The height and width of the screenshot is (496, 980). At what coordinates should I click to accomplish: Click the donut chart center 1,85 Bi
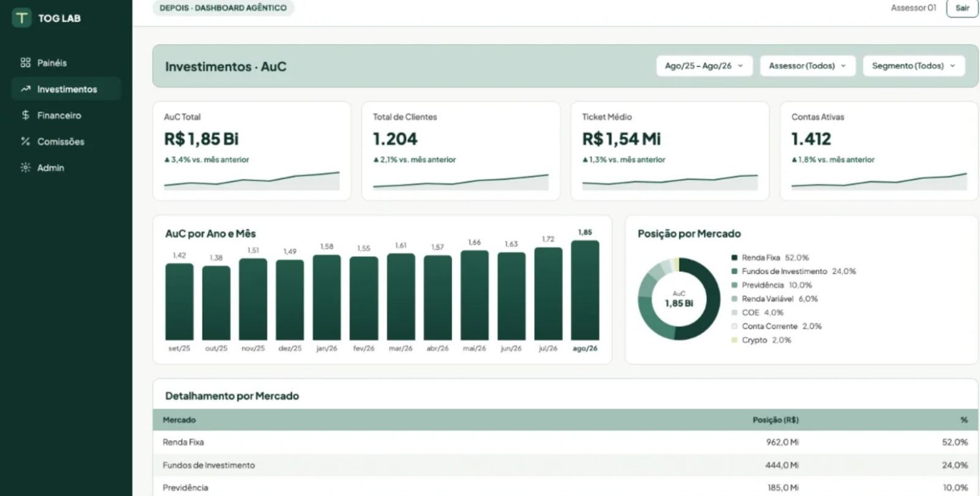click(x=679, y=303)
